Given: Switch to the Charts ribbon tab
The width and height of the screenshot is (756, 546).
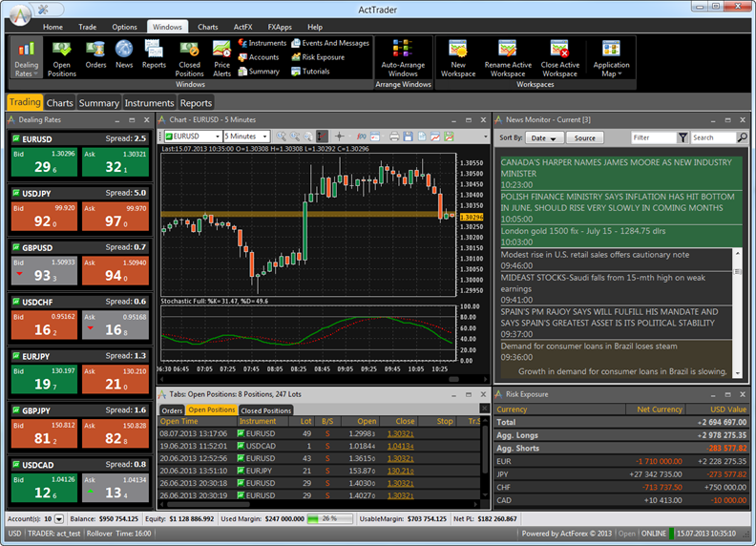Looking at the screenshot, I should click(x=207, y=27).
